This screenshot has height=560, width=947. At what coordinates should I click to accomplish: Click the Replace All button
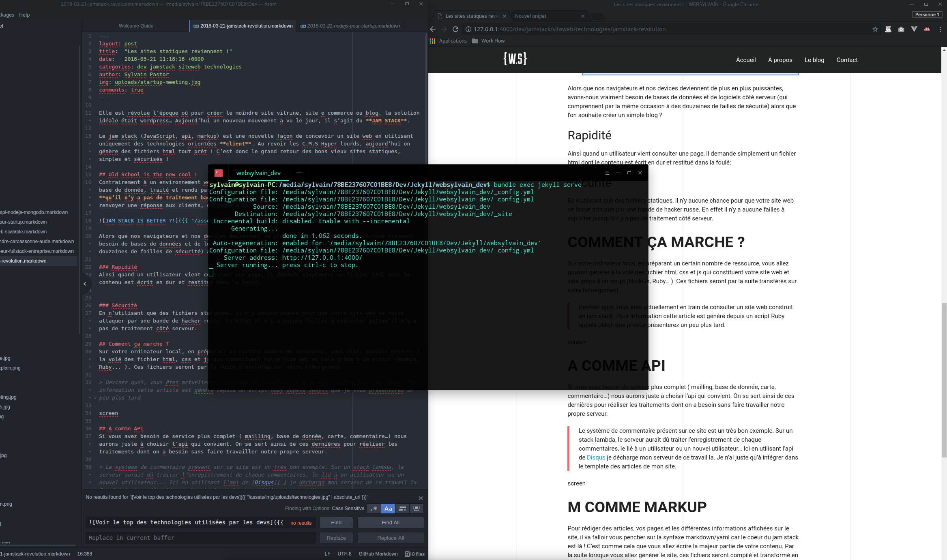[391, 538]
